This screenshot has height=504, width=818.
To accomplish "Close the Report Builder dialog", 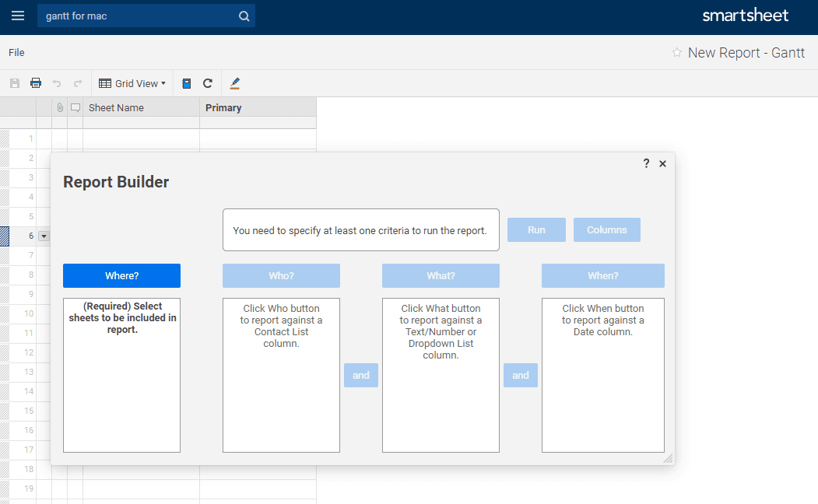I will click(x=662, y=163).
